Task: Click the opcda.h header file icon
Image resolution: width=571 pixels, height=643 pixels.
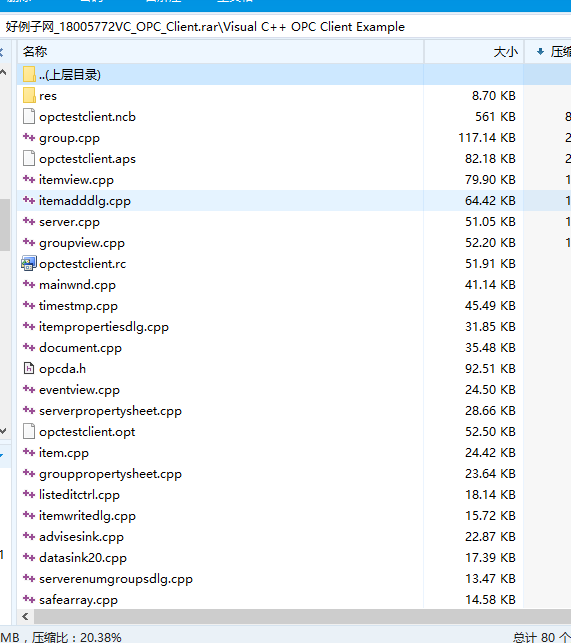Action: pyautogui.click(x=29, y=369)
